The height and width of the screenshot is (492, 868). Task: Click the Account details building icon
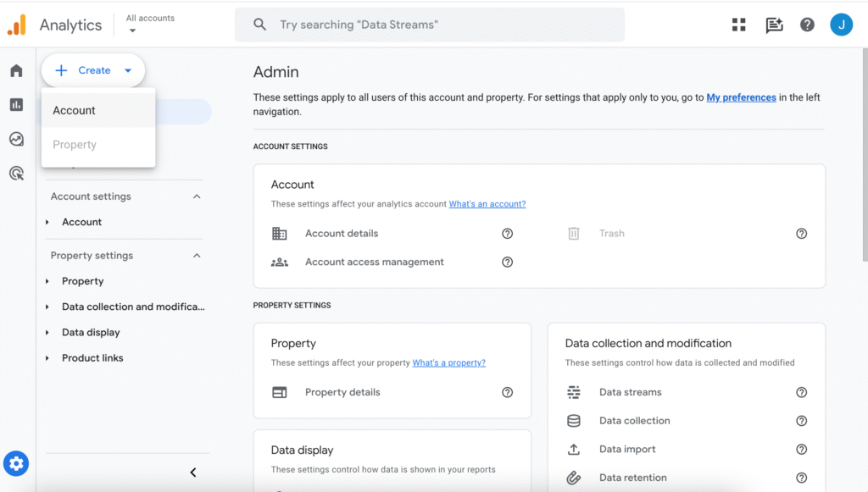pos(280,233)
